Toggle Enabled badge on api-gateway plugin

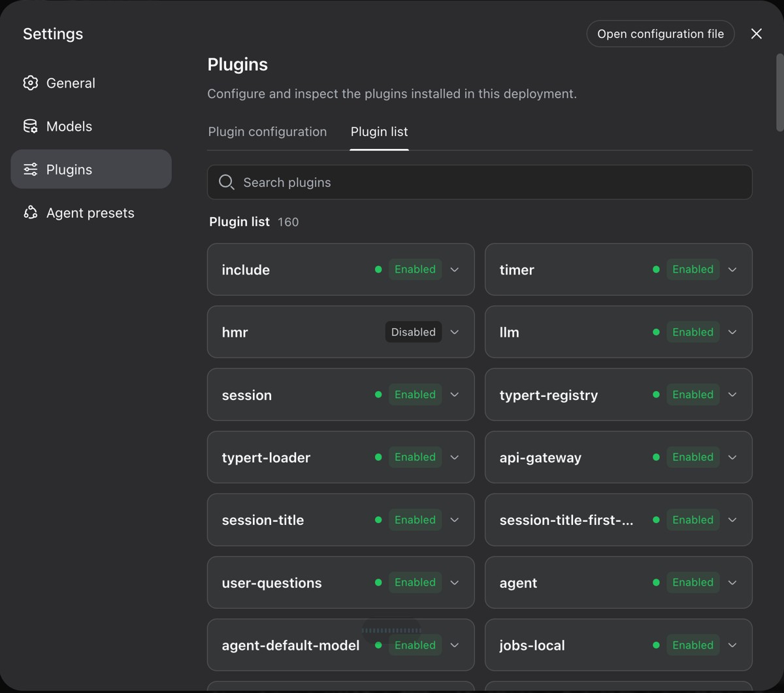[x=693, y=457]
